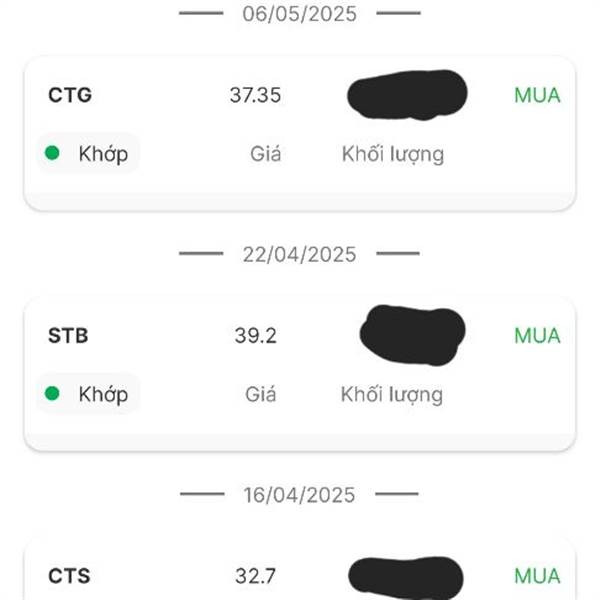Click the 16/04/2025 date header

click(x=300, y=494)
